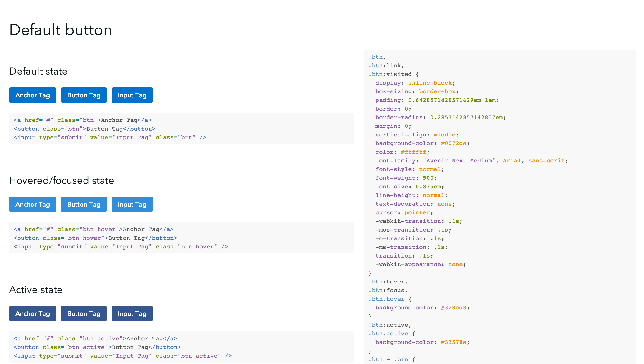The width and height of the screenshot is (644, 364).
Task: Click the hovered state Anchor Tag button
Action: (x=33, y=204)
